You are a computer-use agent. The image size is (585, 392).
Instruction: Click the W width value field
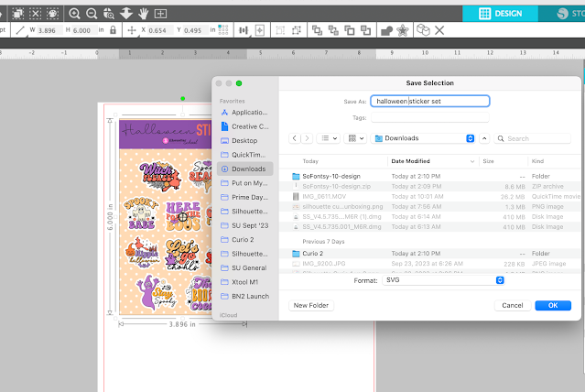tap(49, 30)
